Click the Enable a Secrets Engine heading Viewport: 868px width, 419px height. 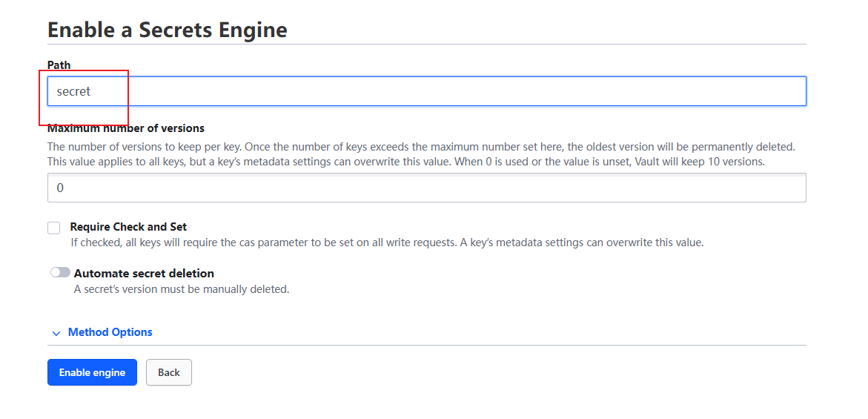tap(168, 30)
